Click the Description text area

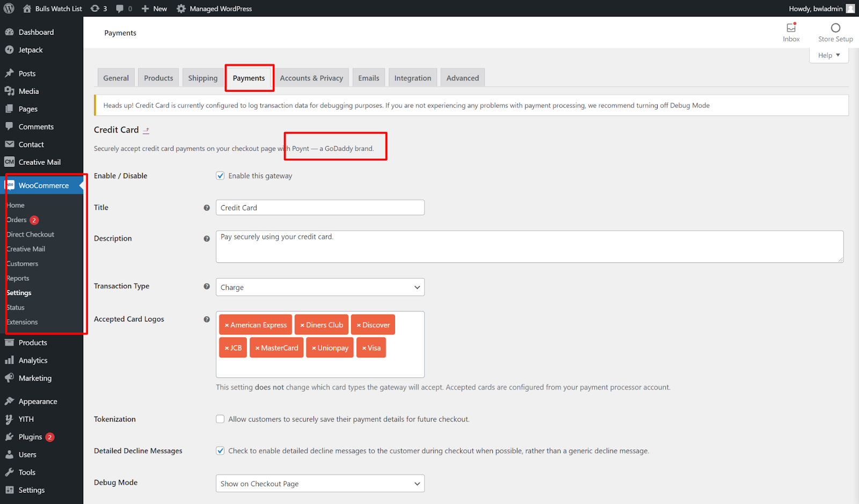(529, 247)
